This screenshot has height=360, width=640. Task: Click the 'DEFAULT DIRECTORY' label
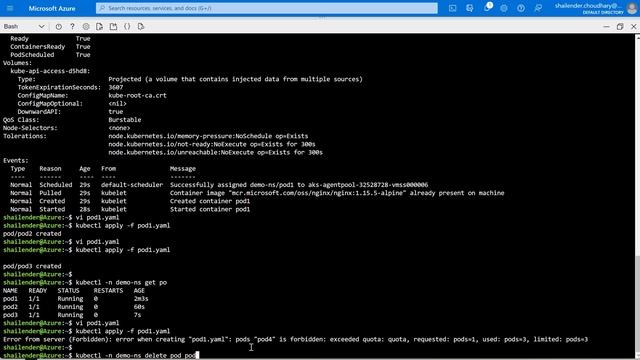(x=603, y=12)
